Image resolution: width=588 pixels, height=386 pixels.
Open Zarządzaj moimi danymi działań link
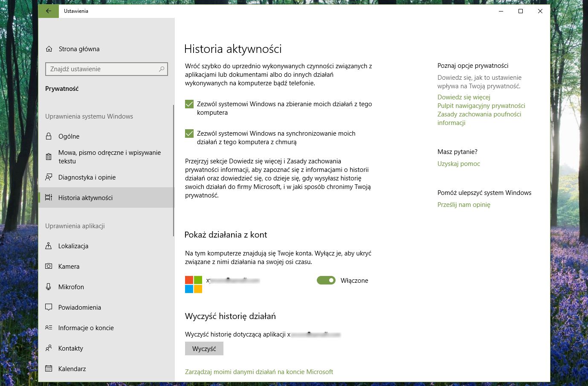(x=259, y=372)
